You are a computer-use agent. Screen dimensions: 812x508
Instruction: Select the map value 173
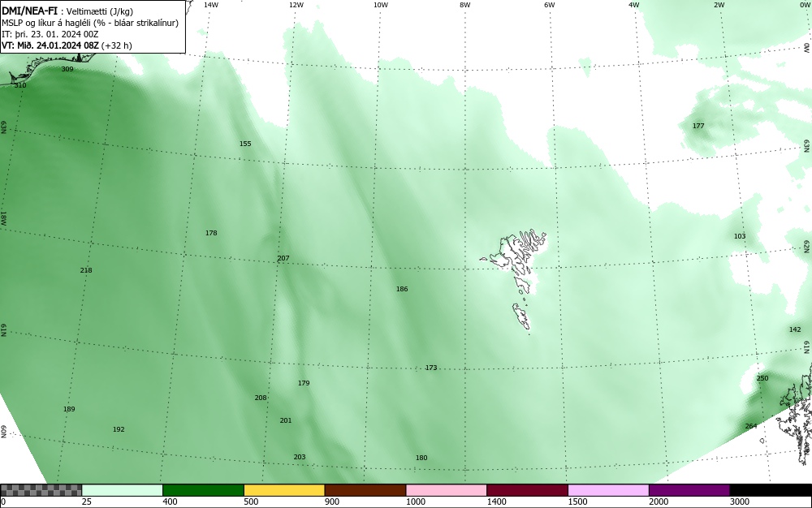[x=431, y=368]
